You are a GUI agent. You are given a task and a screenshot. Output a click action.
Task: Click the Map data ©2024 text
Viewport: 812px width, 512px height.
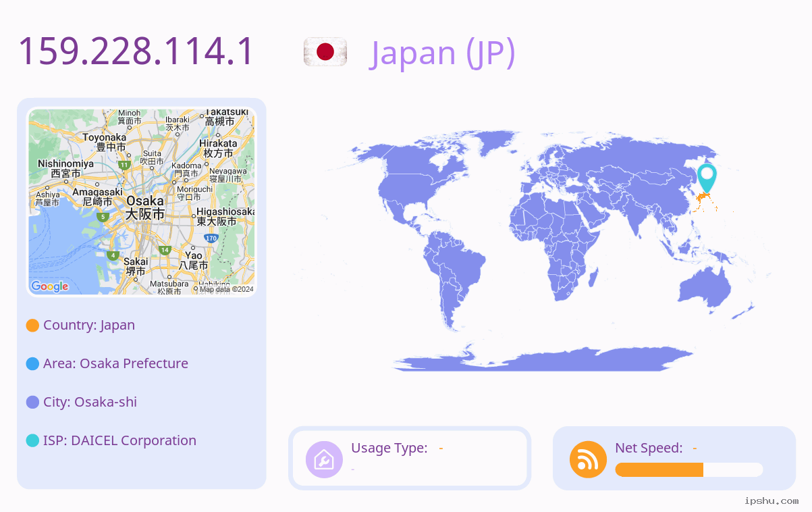tap(226, 289)
